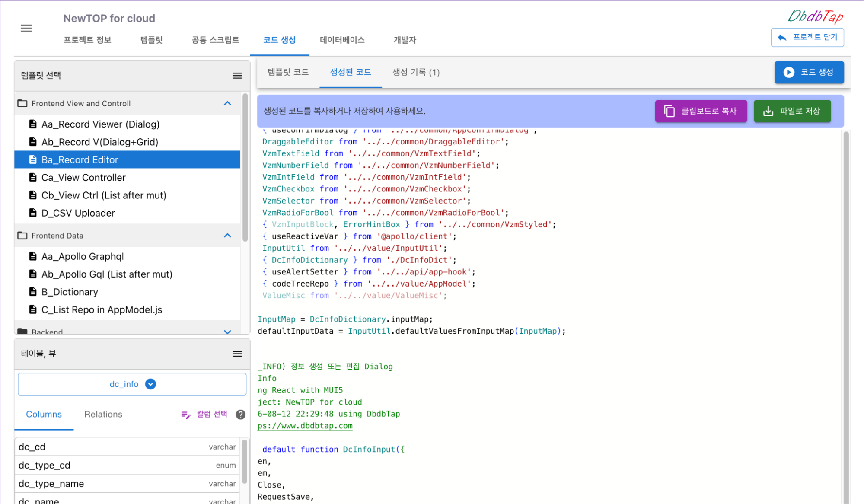
Task: Select Ab_Record V(Dialog+Grid) template
Action: [x=127, y=142]
